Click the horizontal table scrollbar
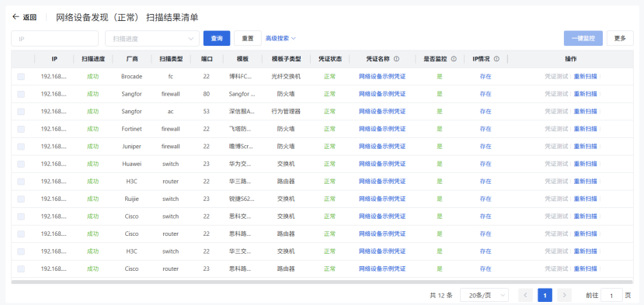The height and width of the screenshot is (305, 644). (322, 282)
